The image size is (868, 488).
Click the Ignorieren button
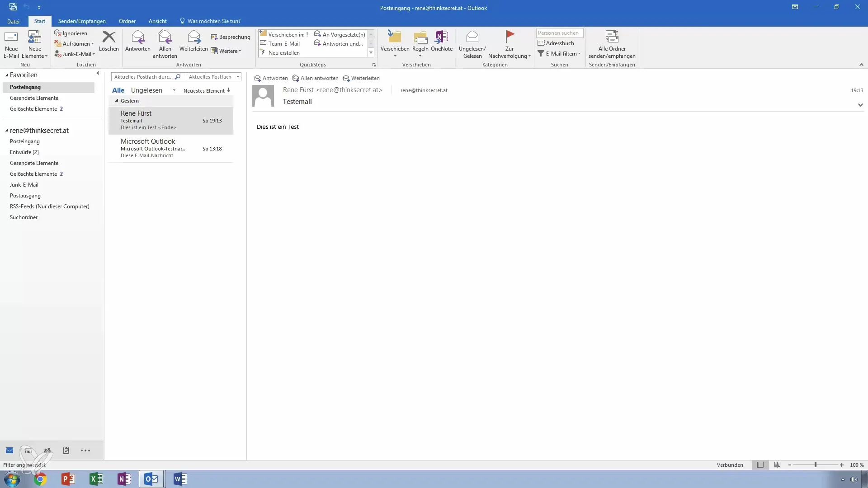[71, 33]
